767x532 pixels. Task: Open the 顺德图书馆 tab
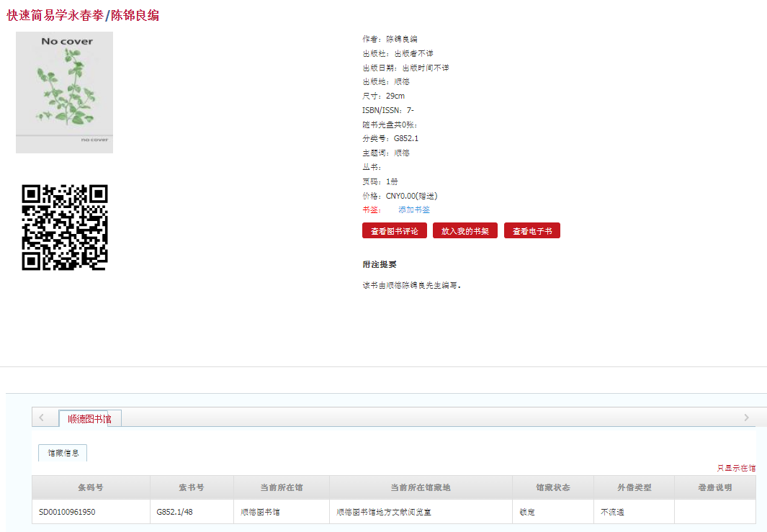click(x=89, y=419)
